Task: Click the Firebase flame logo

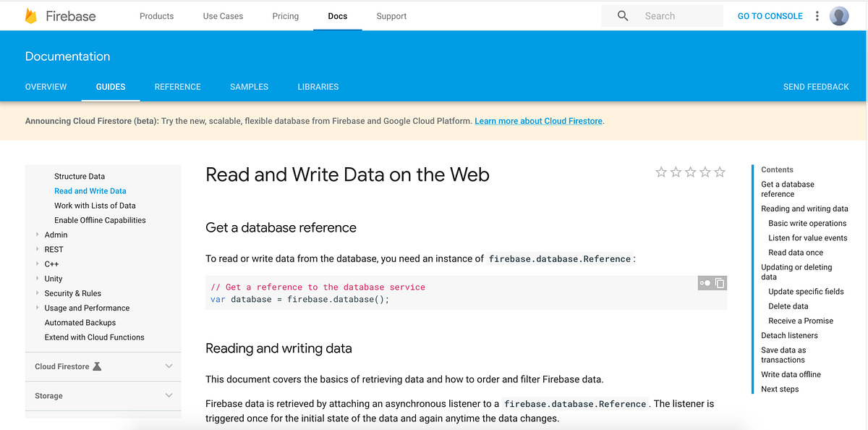Action: pos(30,15)
